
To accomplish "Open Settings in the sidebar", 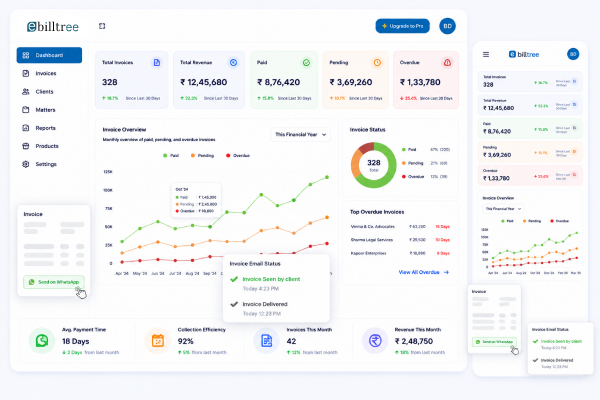I will click(46, 164).
